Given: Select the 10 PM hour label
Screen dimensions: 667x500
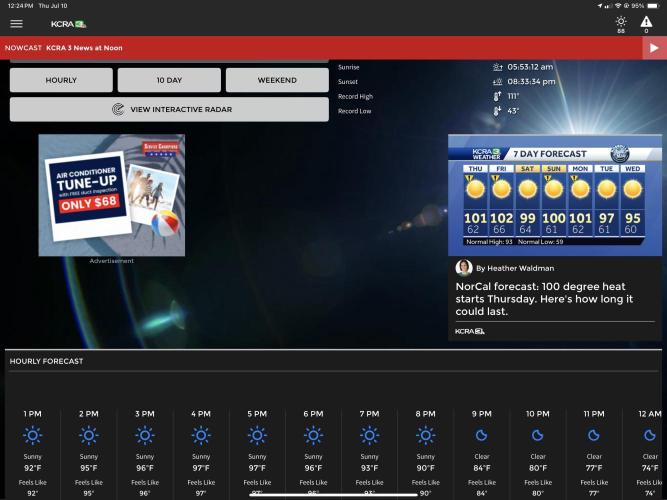Looking at the screenshot, I should [x=538, y=414].
